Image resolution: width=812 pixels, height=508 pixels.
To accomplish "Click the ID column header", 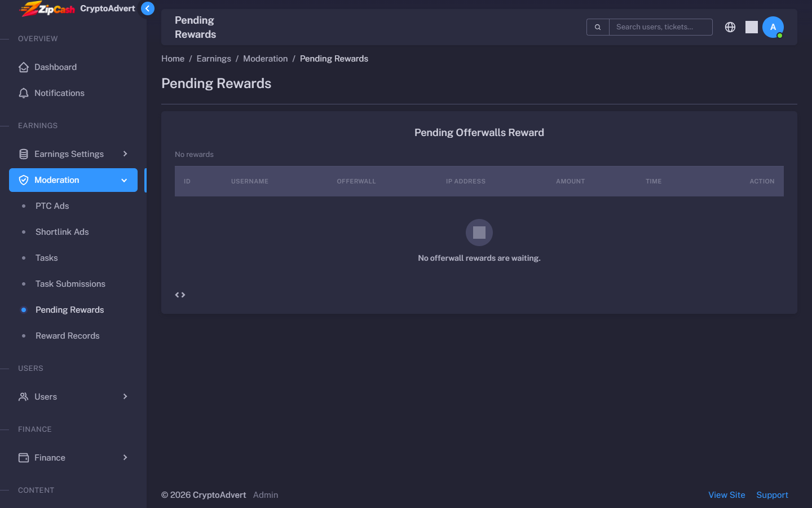I will pyautogui.click(x=187, y=181).
